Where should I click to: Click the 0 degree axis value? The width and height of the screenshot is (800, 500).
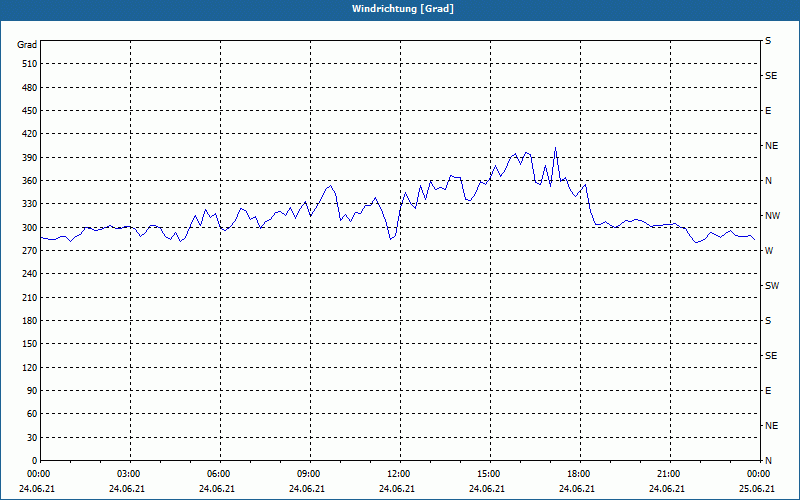tap(35, 461)
